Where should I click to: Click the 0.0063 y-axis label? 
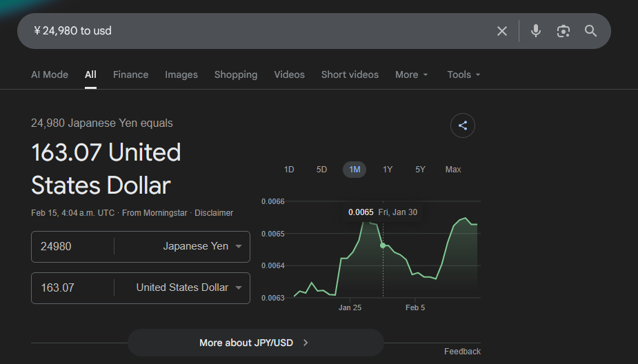click(x=272, y=298)
